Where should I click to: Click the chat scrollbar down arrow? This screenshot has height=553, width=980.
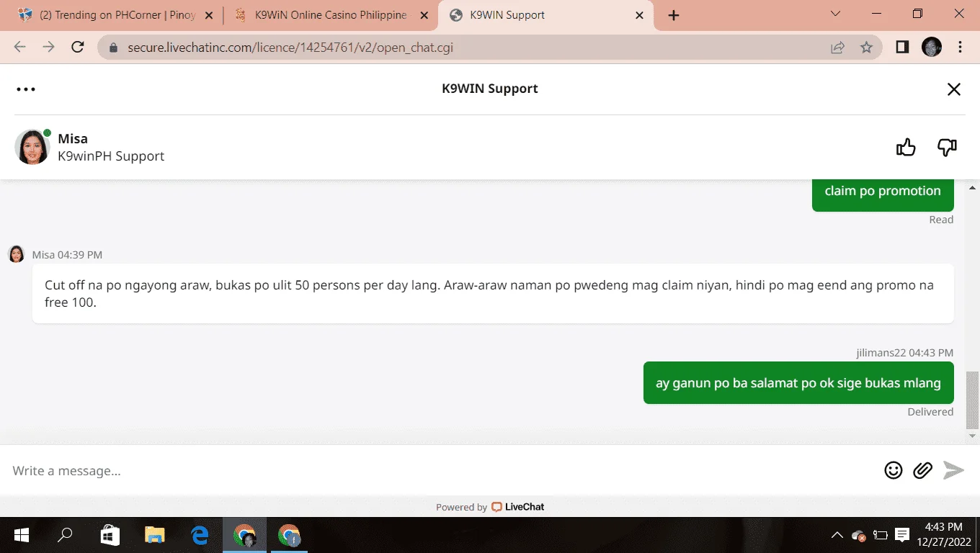coord(973,436)
